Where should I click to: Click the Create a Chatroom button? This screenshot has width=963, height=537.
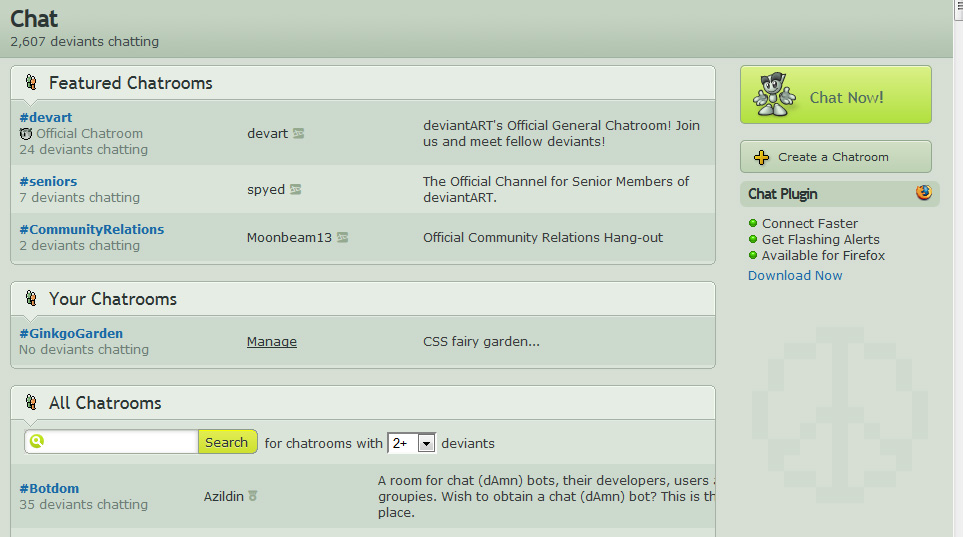click(x=835, y=157)
